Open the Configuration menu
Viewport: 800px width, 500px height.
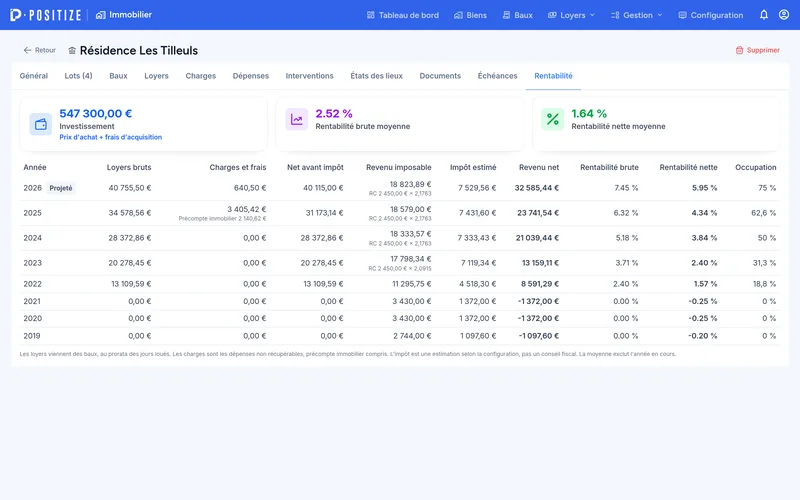coord(710,15)
